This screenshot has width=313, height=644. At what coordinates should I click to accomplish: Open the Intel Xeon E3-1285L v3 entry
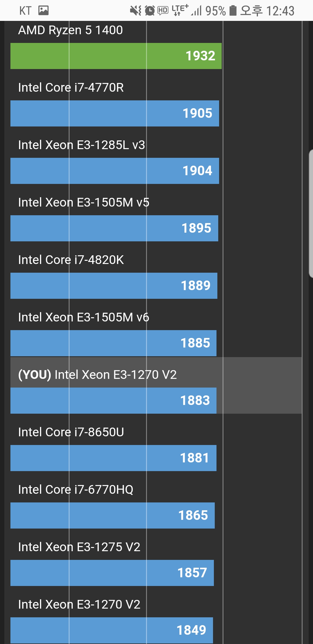[81, 145]
